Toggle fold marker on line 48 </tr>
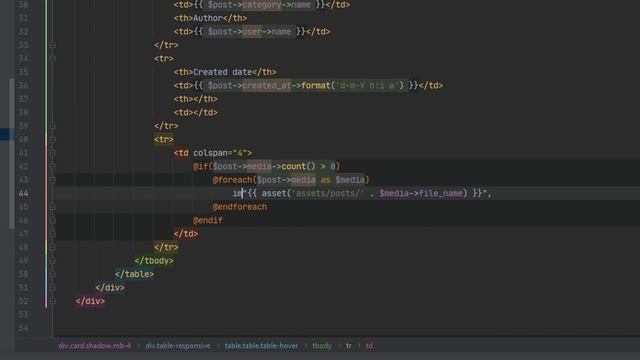640x360 pixels. click(52, 247)
